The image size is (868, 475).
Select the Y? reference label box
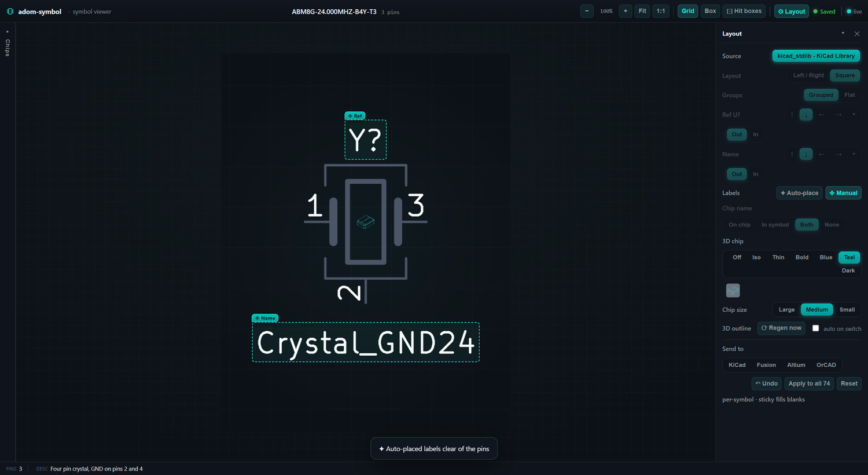[x=366, y=140]
